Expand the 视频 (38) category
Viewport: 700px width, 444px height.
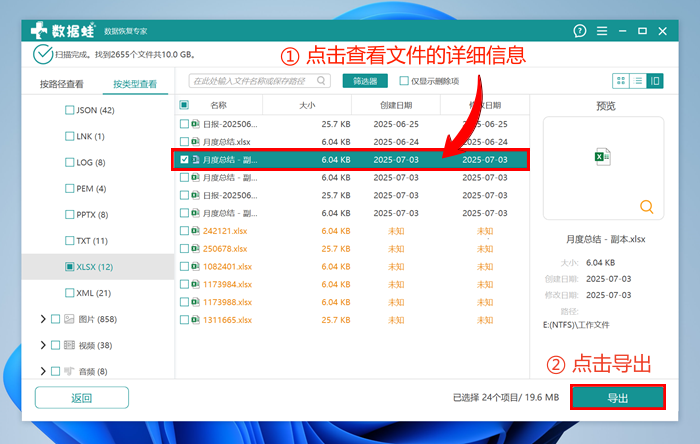pyautogui.click(x=43, y=345)
